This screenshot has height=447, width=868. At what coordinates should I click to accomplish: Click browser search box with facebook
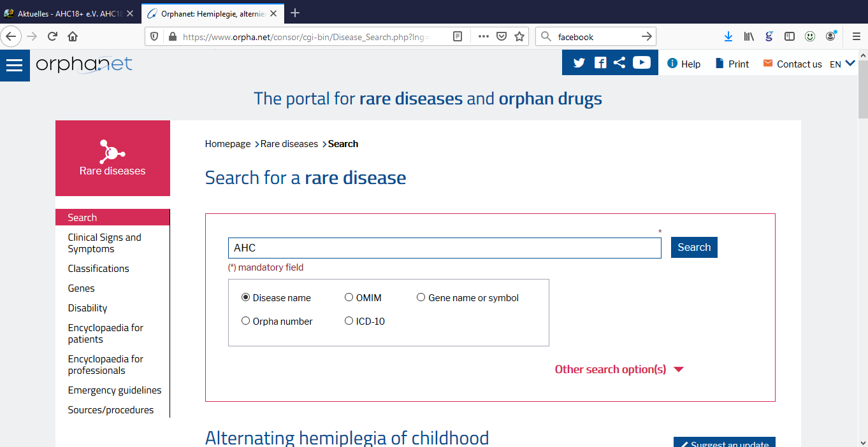596,37
